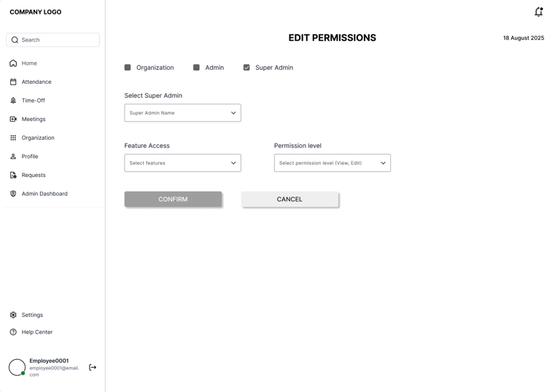Click the Admin Dashboard shield icon
Screen dimensions: 560x392
tap(13, 194)
